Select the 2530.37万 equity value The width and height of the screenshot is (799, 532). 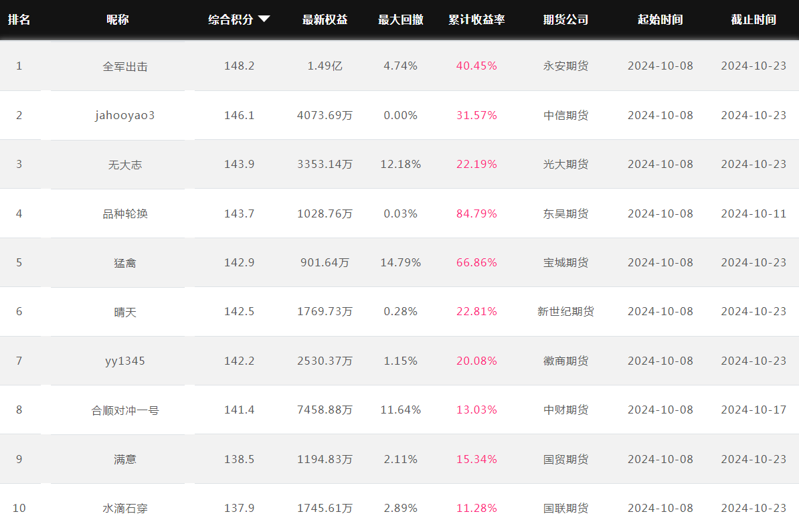click(325, 361)
